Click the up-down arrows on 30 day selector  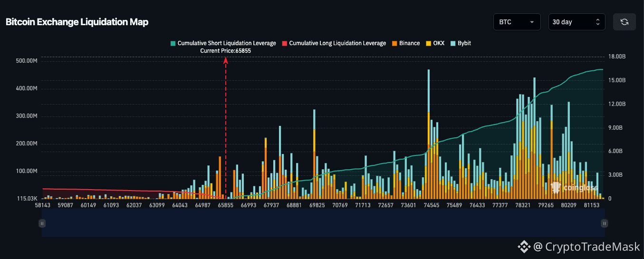pos(598,22)
